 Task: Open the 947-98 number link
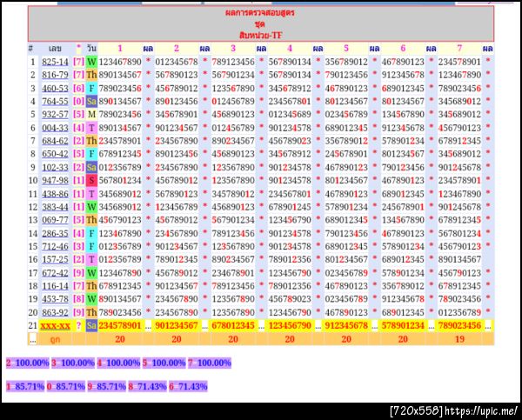(x=55, y=180)
